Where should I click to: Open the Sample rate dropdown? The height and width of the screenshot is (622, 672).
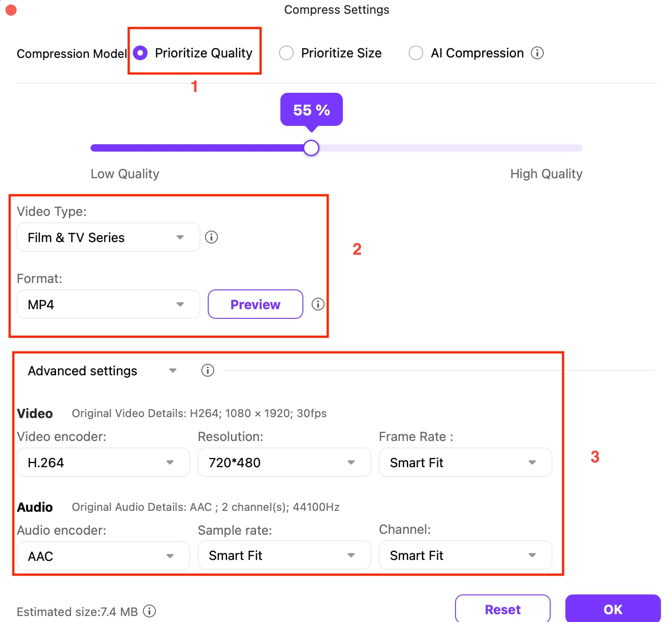(x=284, y=555)
